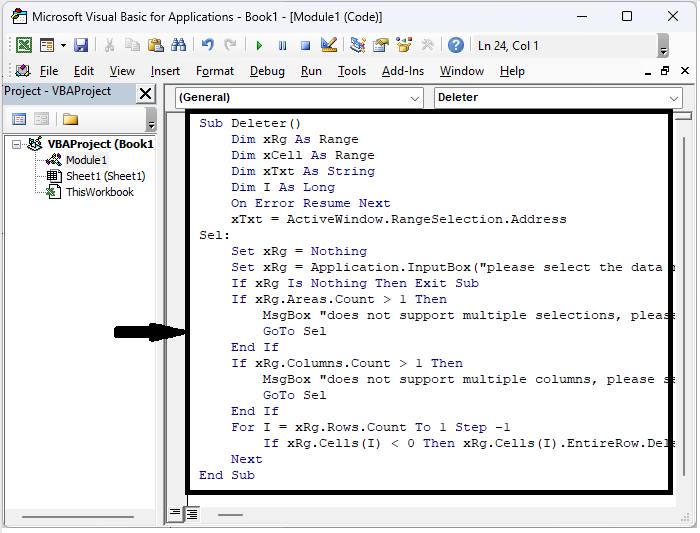
Task: Click the Project pane horizontal scrollbar
Action: point(78,517)
